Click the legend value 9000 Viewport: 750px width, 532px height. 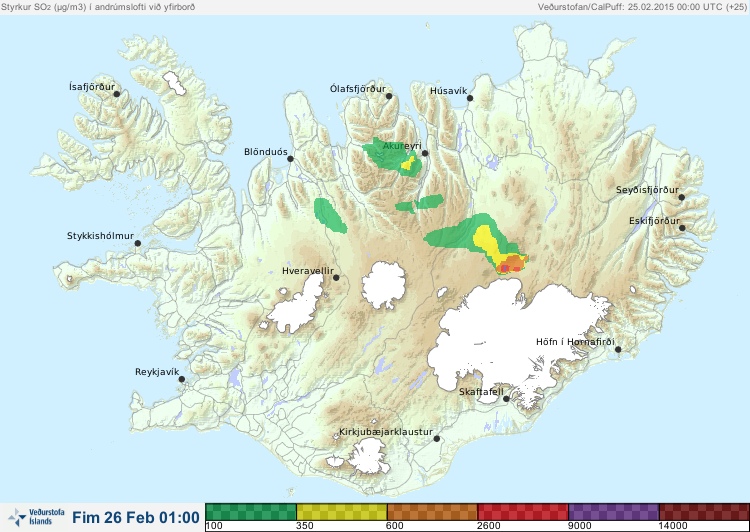coord(580,526)
